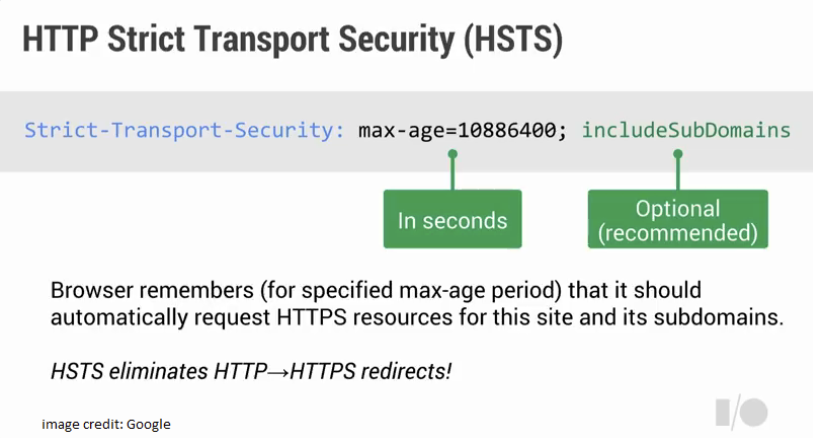813x438 pixels.
Task: Click the circle "O" in the I/O logo
Action: (x=754, y=412)
